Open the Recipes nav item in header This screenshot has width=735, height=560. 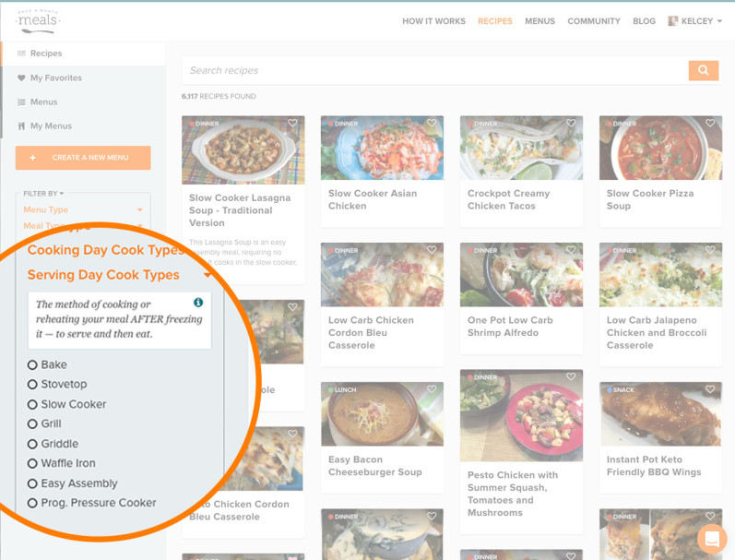495,21
